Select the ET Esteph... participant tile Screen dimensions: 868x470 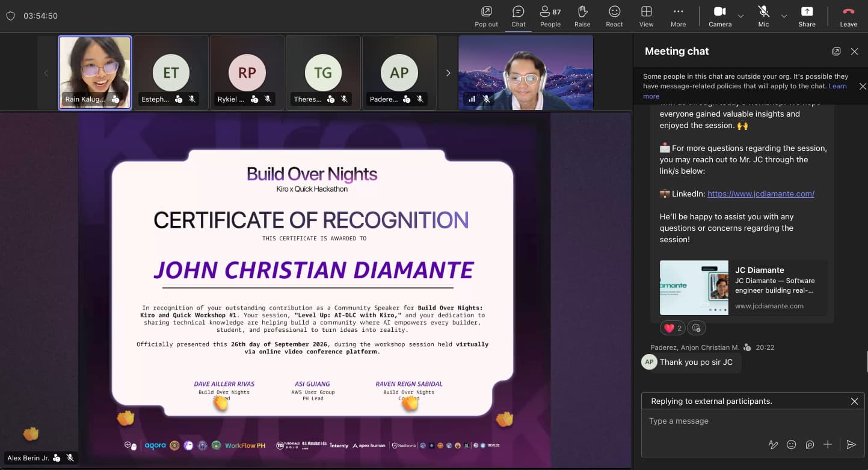171,73
